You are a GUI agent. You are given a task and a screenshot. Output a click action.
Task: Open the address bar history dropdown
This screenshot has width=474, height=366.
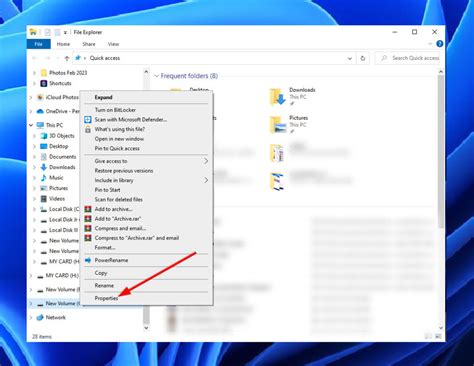click(350, 58)
